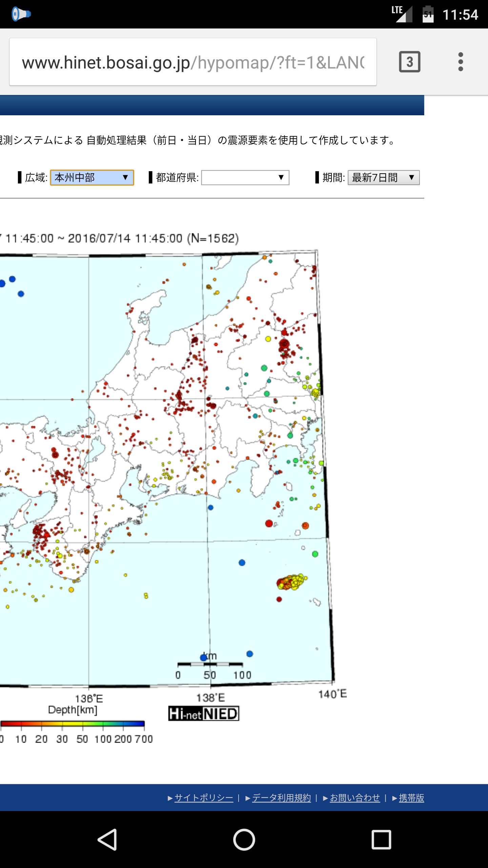Tap the Android Back navigation button
Screen dimensions: 488x868
[x=108, y=840]
